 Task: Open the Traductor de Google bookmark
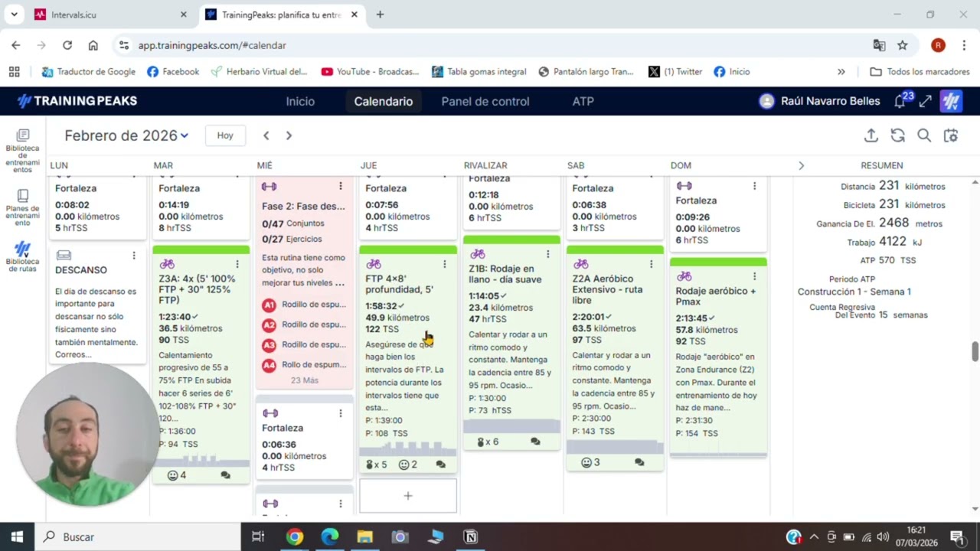88,72
